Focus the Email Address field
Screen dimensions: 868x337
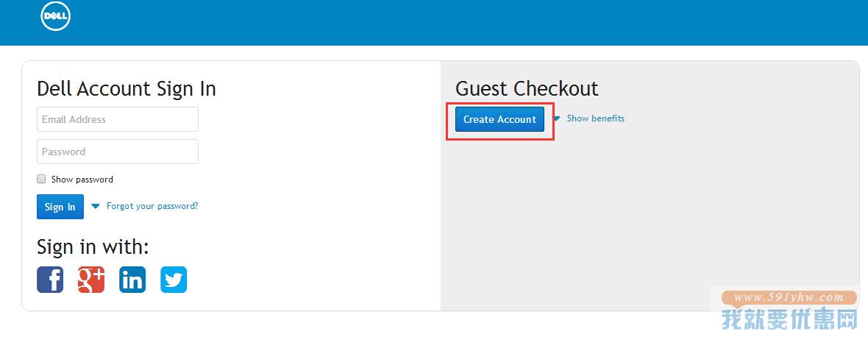118,119
